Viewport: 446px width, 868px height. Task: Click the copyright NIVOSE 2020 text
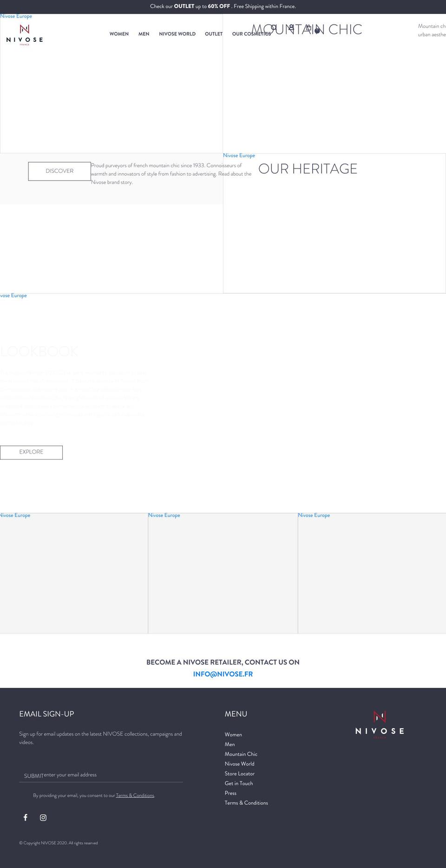click(59, 843)
